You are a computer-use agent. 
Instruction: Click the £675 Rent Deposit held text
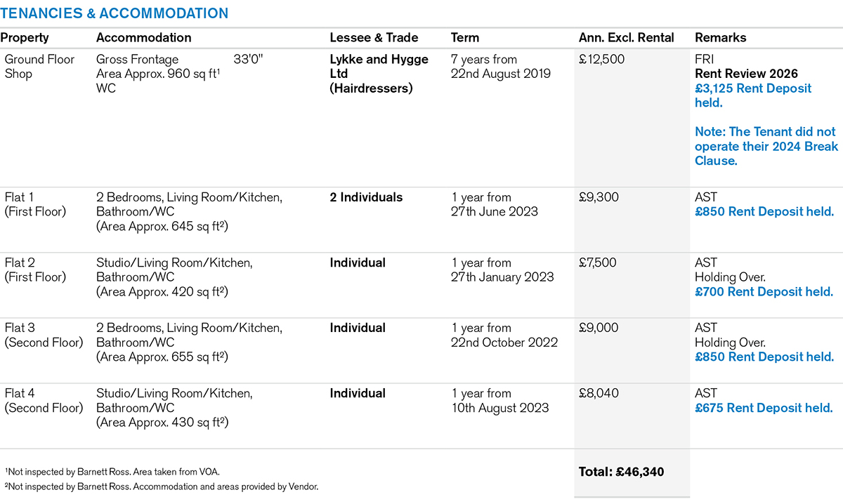pos(764,408)
